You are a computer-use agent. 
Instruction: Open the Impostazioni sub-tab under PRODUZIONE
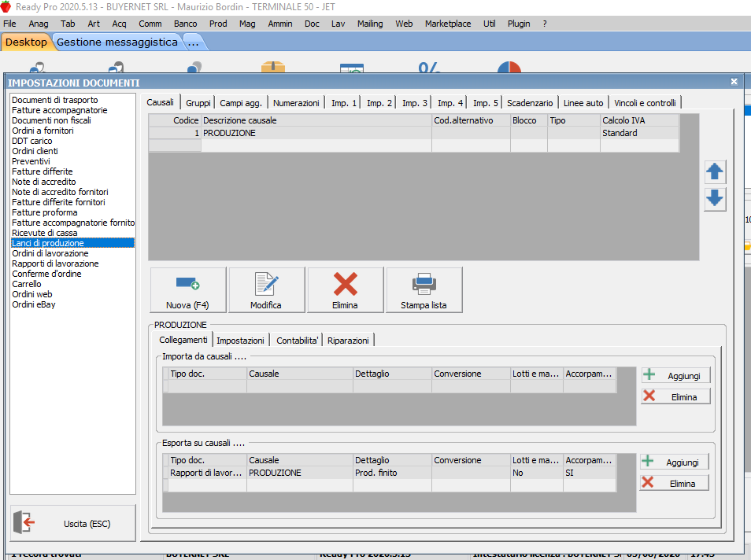tap(240, 341)
